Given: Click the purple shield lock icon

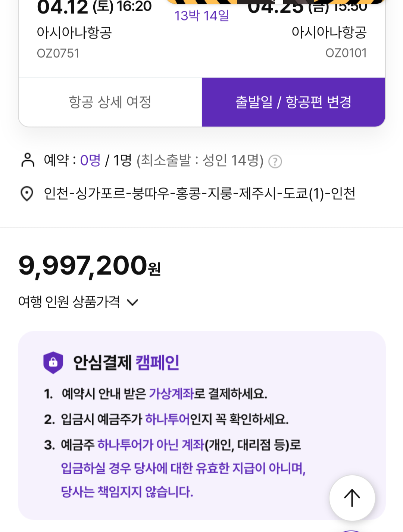Looking at the screenshot, I should [53, 362].
